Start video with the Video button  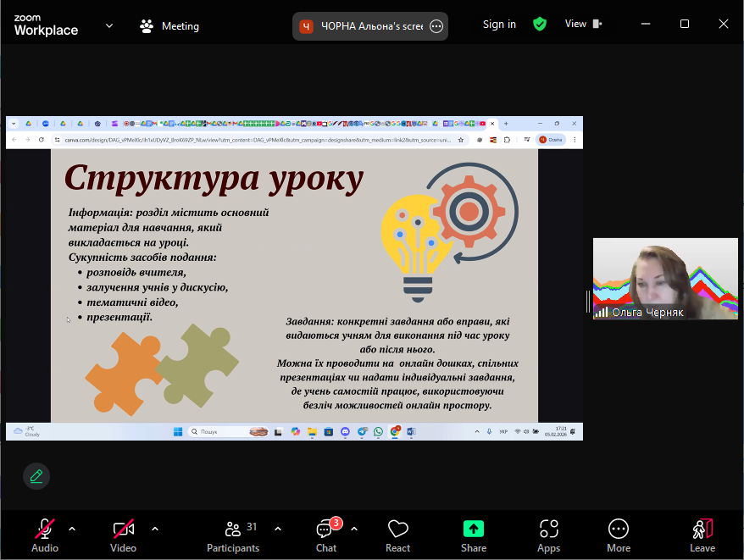pyautogui.click(x=123, y=535)
